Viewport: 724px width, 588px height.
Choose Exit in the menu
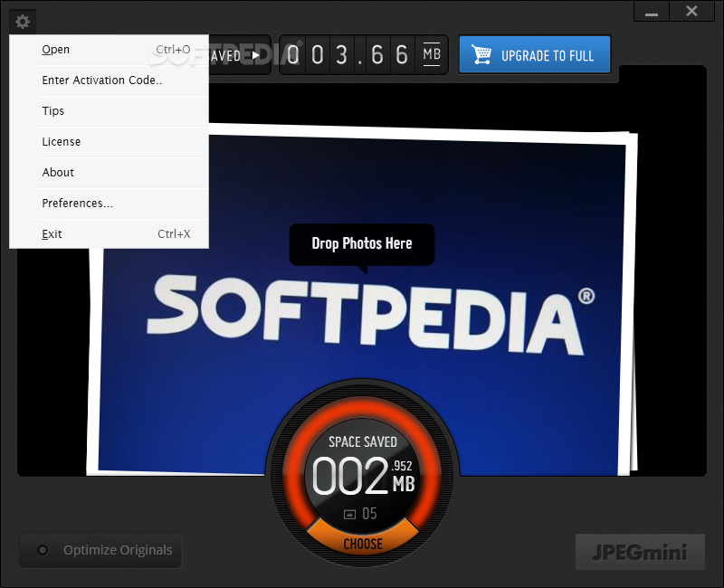coord(109,234)
